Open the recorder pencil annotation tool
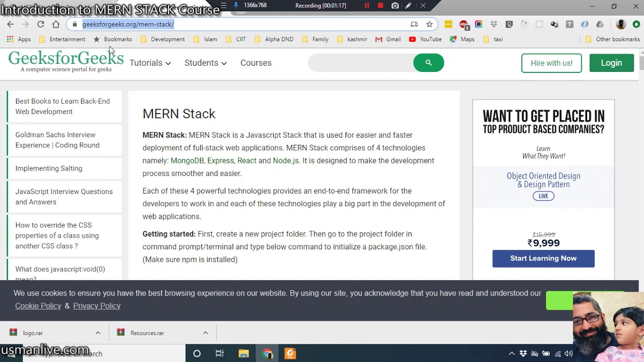 [409, 6]
